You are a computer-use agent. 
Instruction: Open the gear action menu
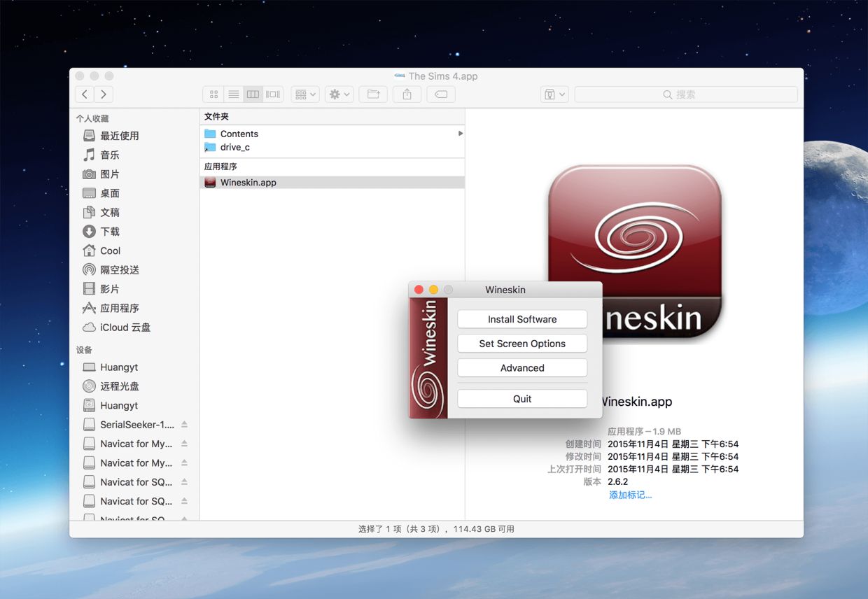(x=339, y=94)
